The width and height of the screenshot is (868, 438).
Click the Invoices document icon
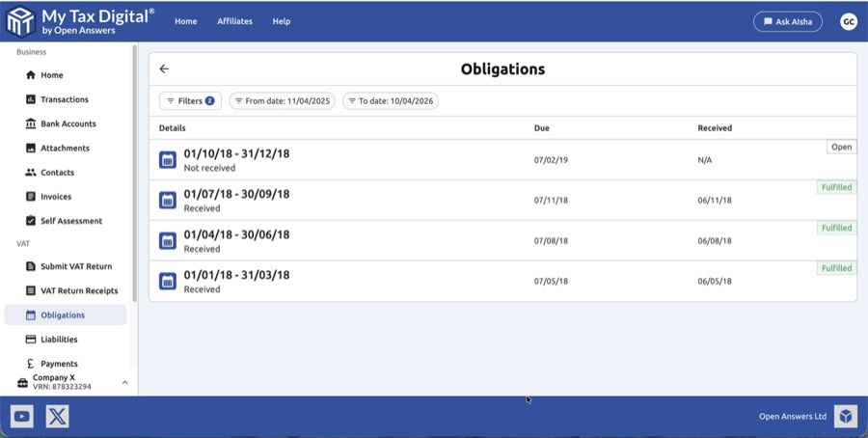click(31, 197)
